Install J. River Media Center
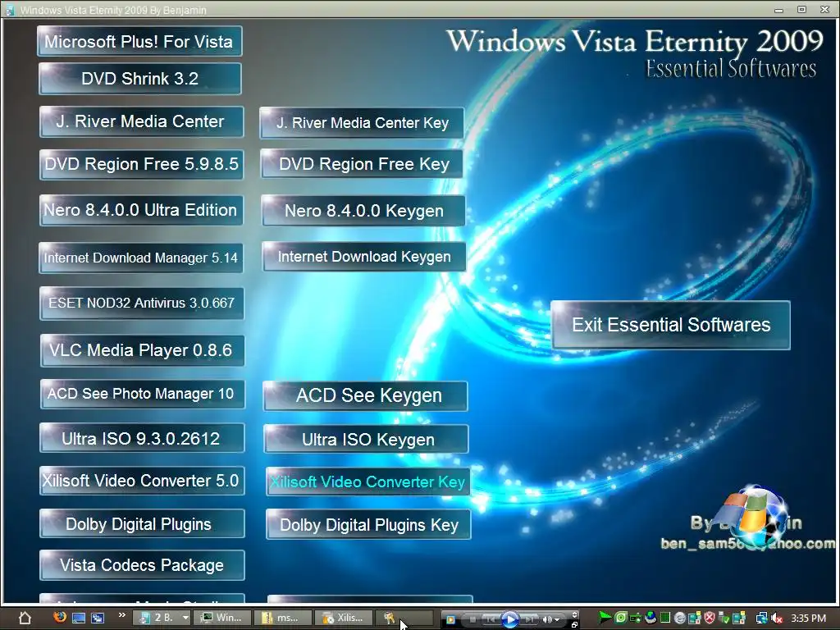840x630 pixels. coord(141,121)
